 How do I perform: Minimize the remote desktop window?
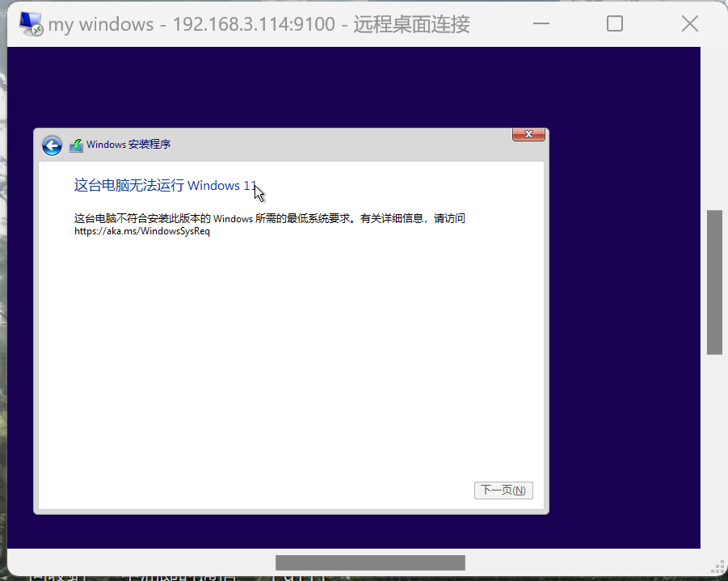click(x=541, y=23)
